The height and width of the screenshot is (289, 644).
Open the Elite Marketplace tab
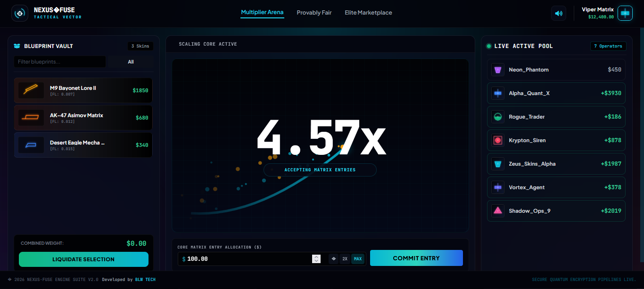click(368, 13)
